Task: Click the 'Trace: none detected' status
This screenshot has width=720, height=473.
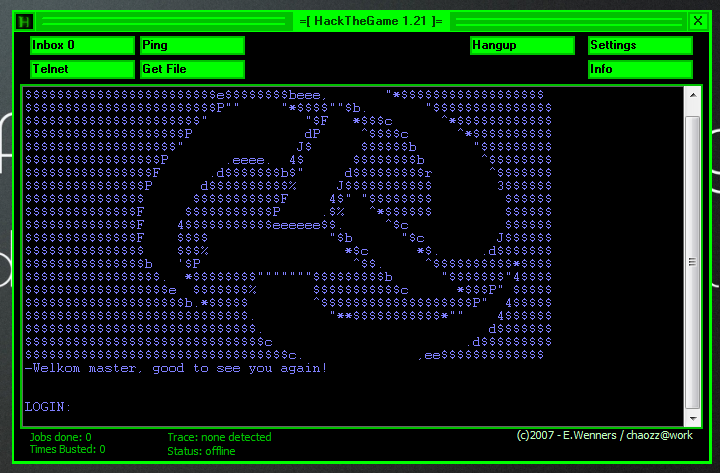Action: point(219,437)
